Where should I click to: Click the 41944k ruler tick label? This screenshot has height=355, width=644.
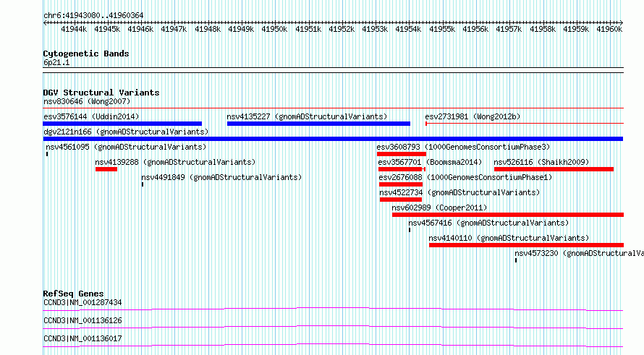coord(74,29)
